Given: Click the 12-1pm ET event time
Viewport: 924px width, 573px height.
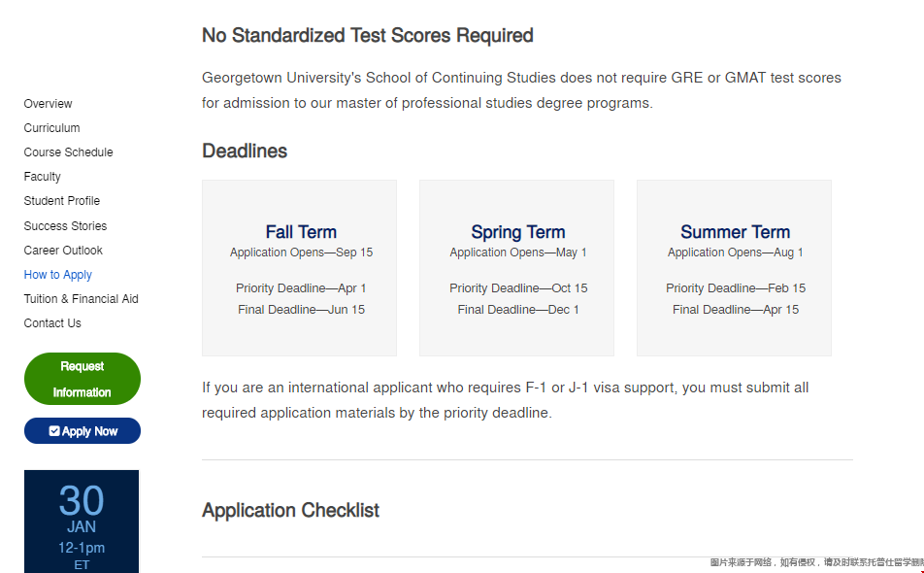Looking at the screenshot, I should (x=82, y=556).
